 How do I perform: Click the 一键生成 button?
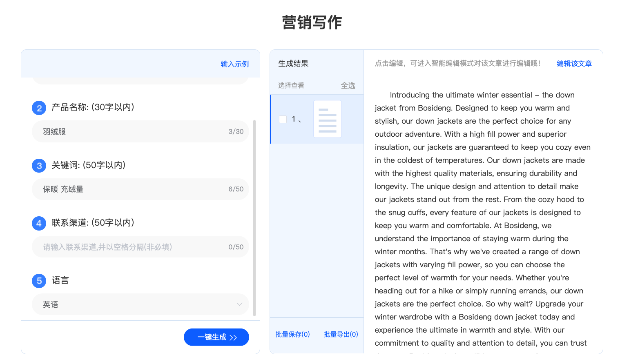pos(216,337)
